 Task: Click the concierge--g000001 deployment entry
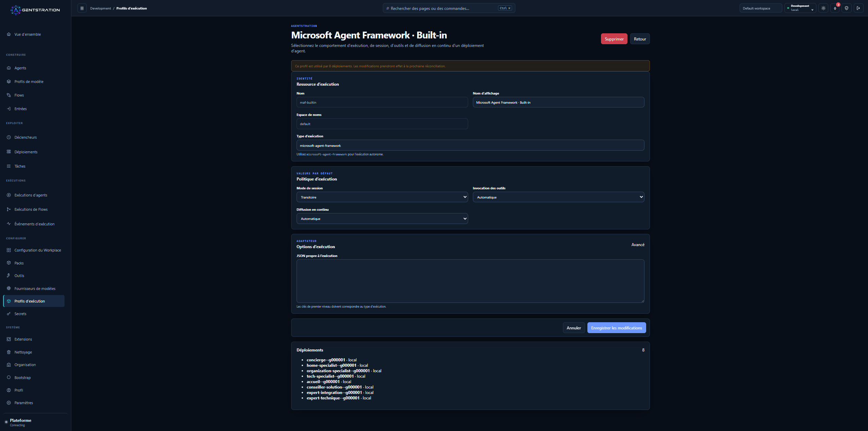pyautogui.click(x=332, y=360)
